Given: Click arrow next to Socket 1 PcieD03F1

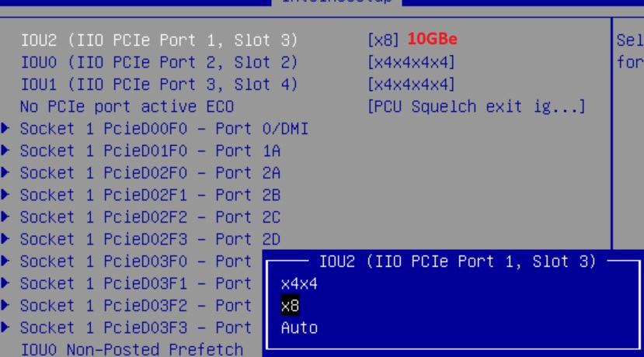Looking at the screenshot, I should point(7,283).
